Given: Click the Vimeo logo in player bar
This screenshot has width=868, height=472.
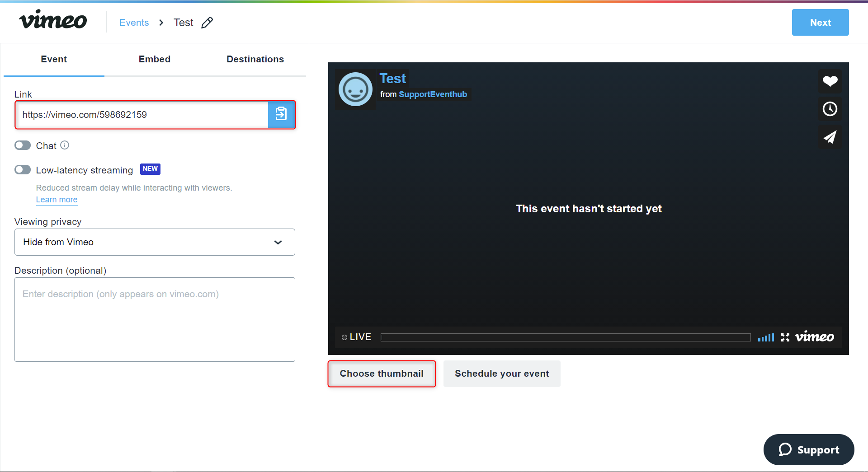Looking at the screenshot, I should (x=815, y=337).
